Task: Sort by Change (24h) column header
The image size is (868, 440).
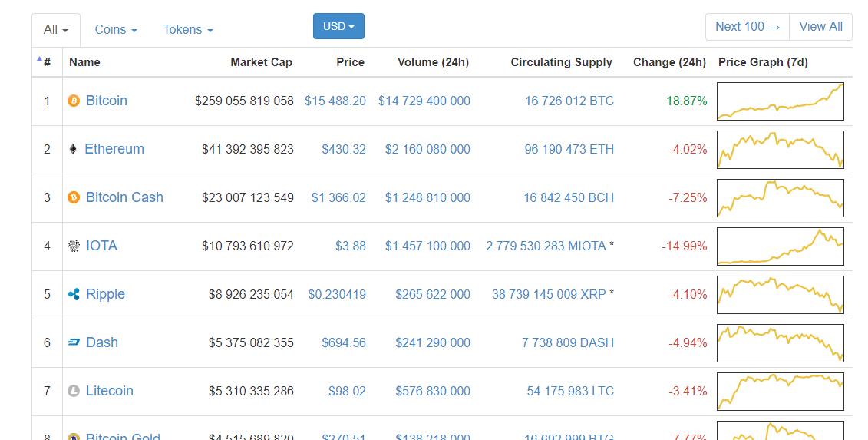Action: pyautogui.click(x=669, y=62)
